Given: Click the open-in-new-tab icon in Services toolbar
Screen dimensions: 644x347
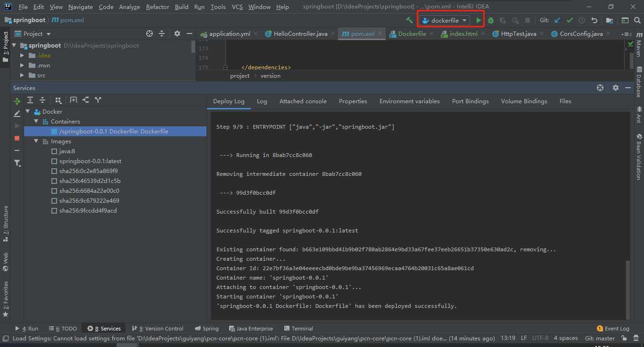Looking at the screenshot, I should (x=74, y=100).
